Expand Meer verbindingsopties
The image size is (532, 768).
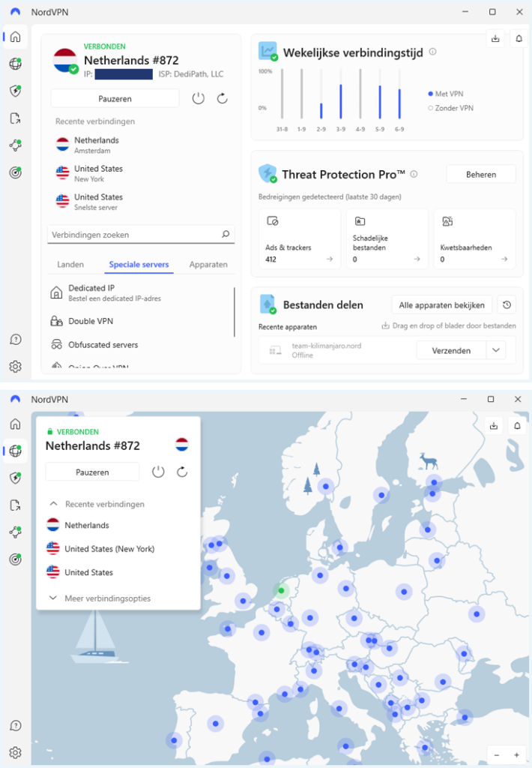click(101, 598)
